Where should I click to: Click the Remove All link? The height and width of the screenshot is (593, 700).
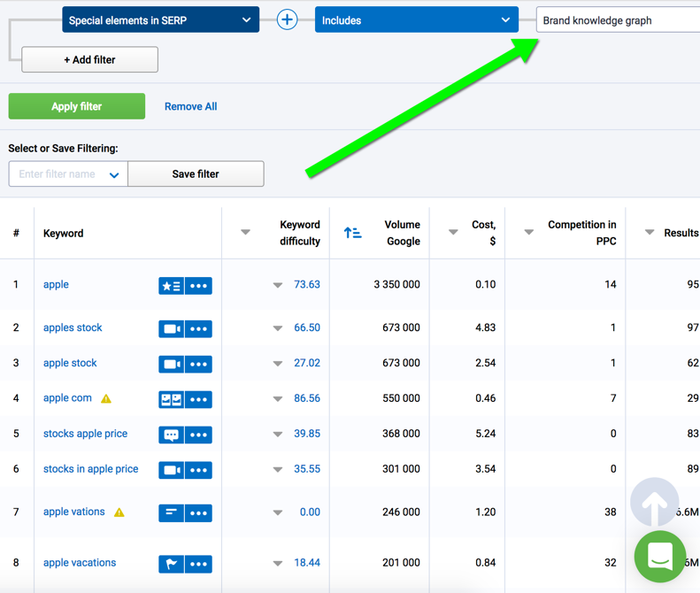(x=190, y=106)
